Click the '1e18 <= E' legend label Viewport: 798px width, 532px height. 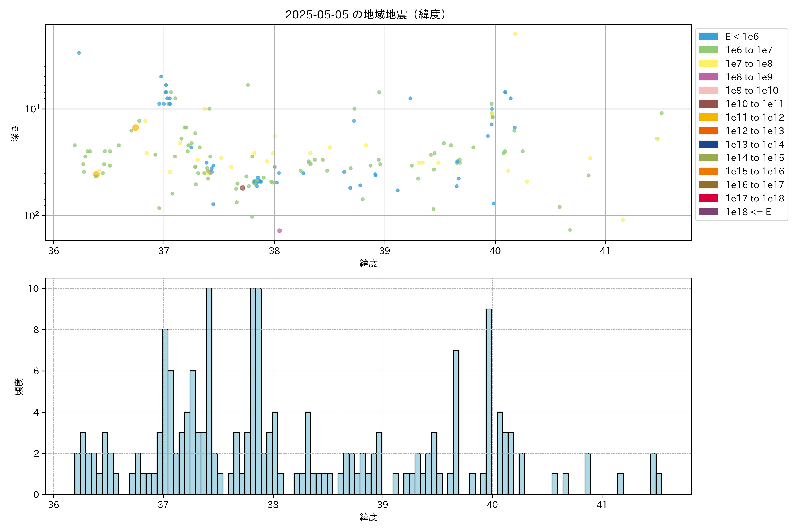click(748, 212)
